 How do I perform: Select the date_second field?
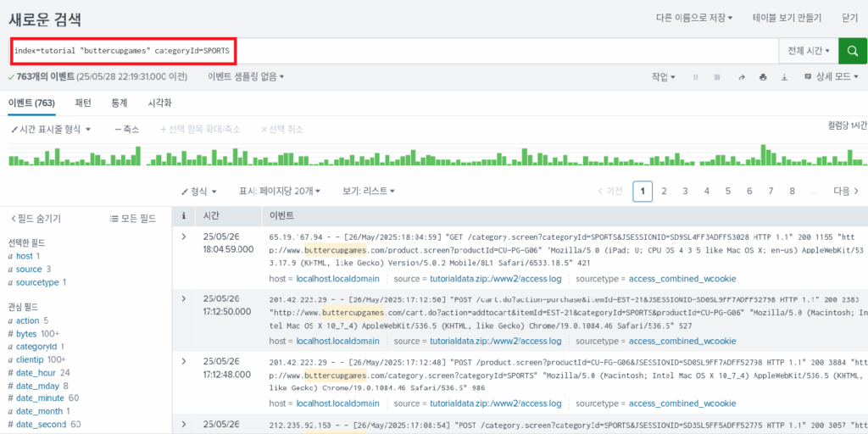41,424
